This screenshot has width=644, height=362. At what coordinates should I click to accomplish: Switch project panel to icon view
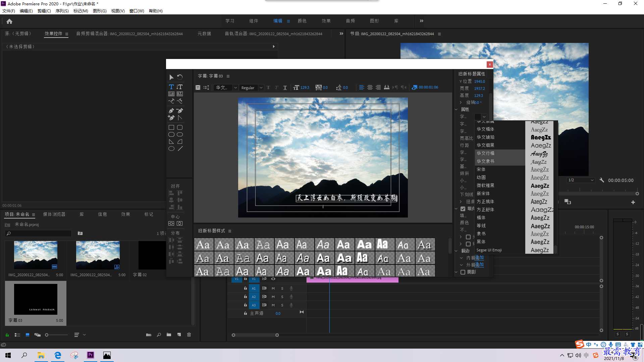[x=28, y=335]
